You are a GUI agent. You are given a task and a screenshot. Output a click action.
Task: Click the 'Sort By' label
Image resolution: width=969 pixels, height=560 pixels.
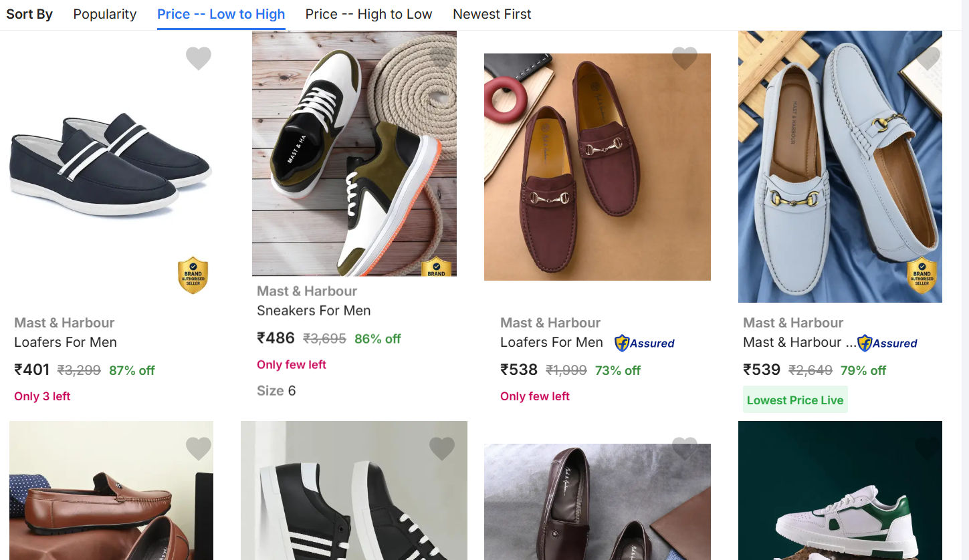click(x=29, y=14)
